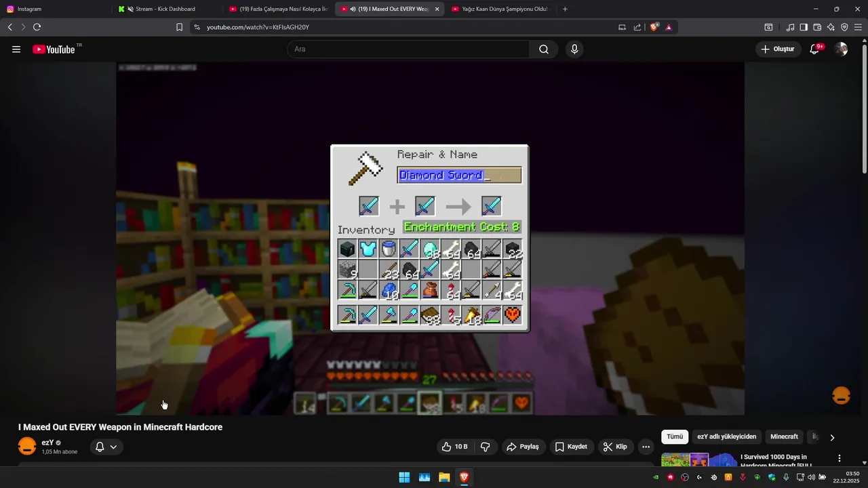Image resolution: width=868 pixels, height=488 pixels.
Task: Open the Windows Start menu
Action: (x=404, y=477)
